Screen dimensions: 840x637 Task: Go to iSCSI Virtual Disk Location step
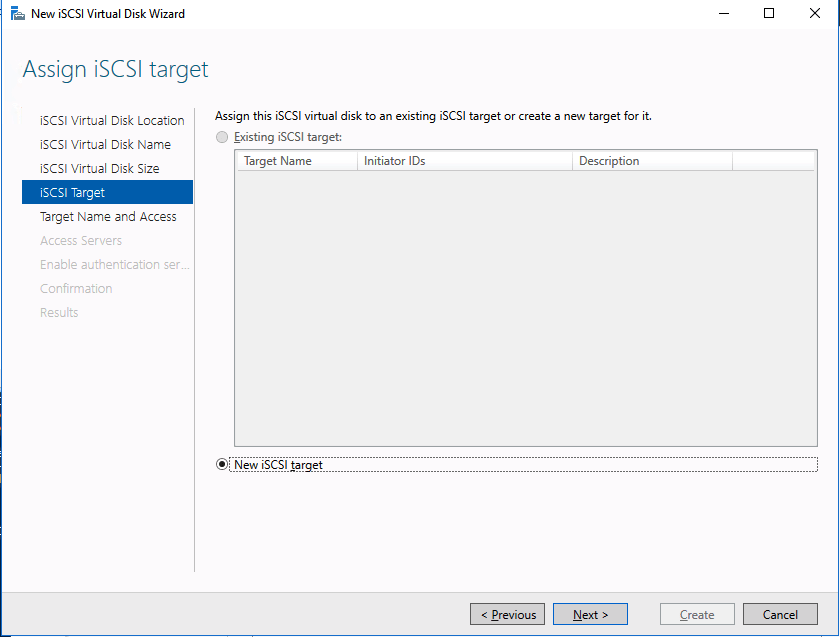pyautogui.click(x=112, y=121)
